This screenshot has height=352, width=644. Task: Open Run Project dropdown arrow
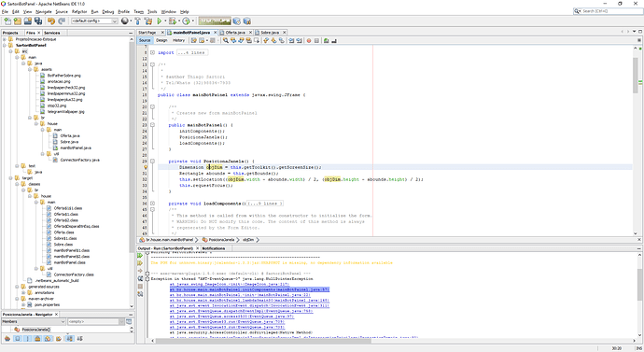click(165, 21)
